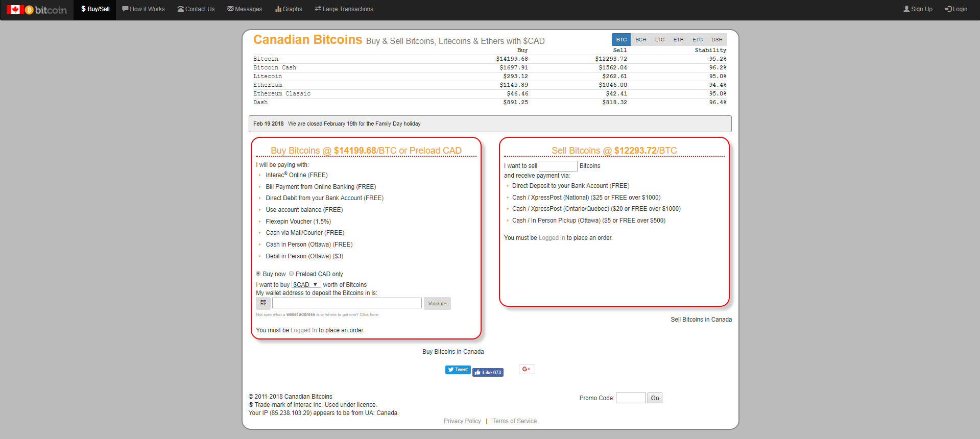Click the Bitcoin Cash row name

275,68
